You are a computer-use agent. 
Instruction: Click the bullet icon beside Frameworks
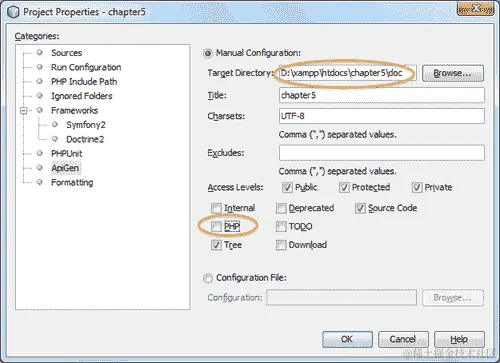(40, 110)
